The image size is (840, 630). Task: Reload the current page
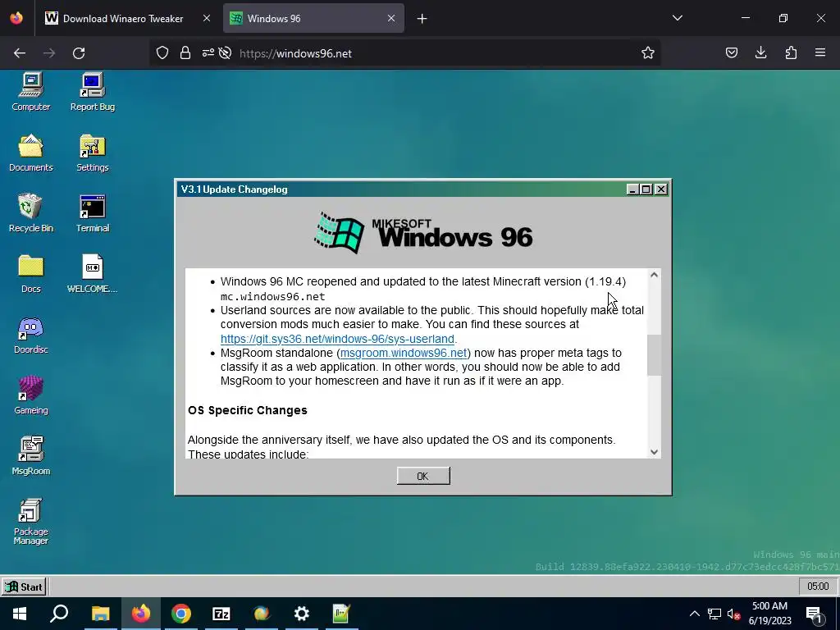79,53
